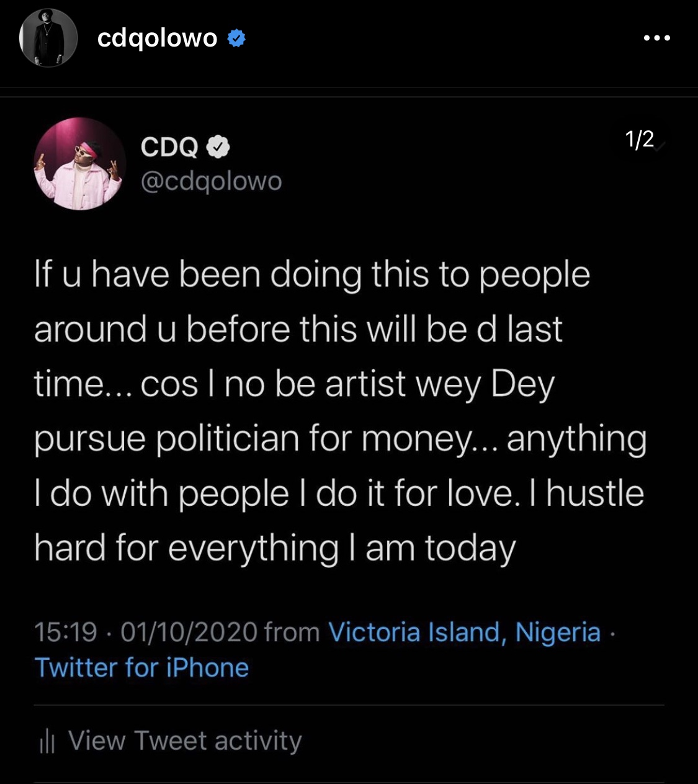Tap the @cdqolowo Twitter handle
Image resolution: width=698 pixels, height=784 pixels.
(212, 181)
